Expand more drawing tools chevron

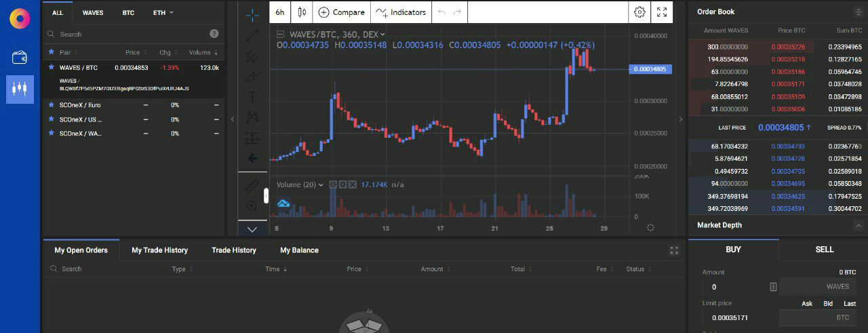252,229
